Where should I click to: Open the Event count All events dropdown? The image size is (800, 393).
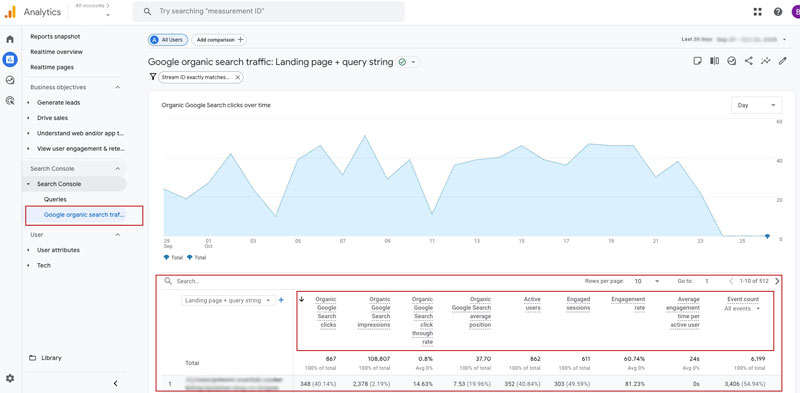742,308
